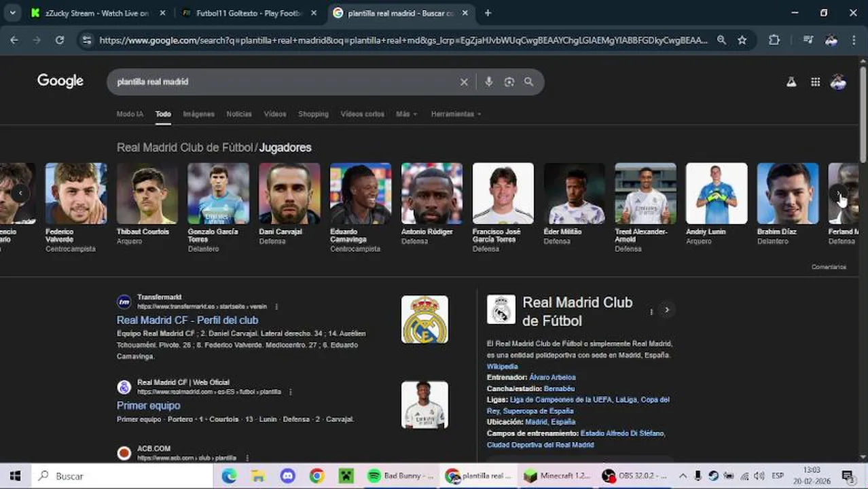Select the Antonio Rüdiger player card
Image resolution: width=868 pixels, height=489 pixels.
coord(432,204)
